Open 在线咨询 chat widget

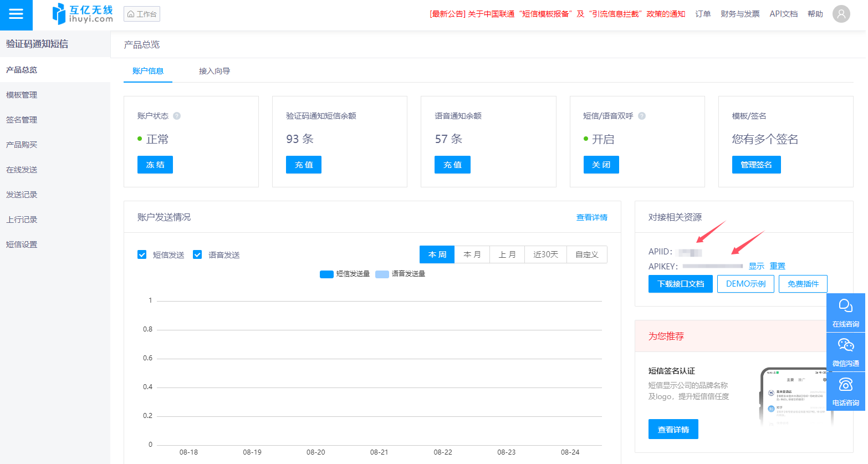[845, 313]
